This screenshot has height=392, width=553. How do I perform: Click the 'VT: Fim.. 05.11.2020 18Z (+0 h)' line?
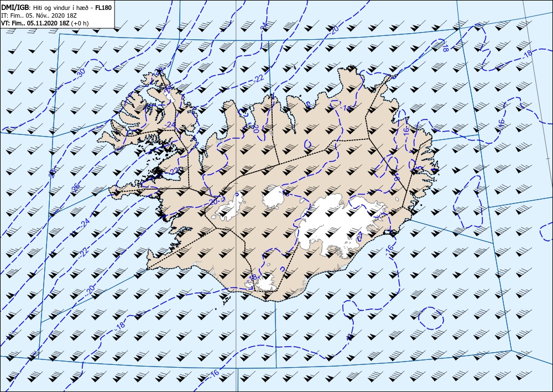click(x=45, y=23)
